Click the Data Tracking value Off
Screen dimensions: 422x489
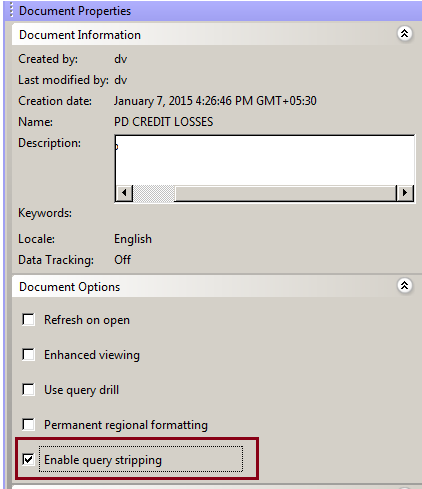click(x=122, y=260)
